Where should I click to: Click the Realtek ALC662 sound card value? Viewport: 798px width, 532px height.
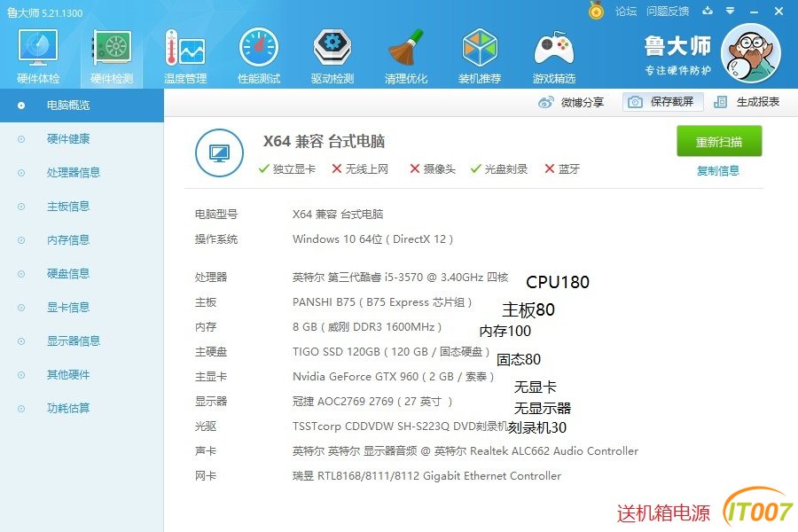click(x=465, y=451)
